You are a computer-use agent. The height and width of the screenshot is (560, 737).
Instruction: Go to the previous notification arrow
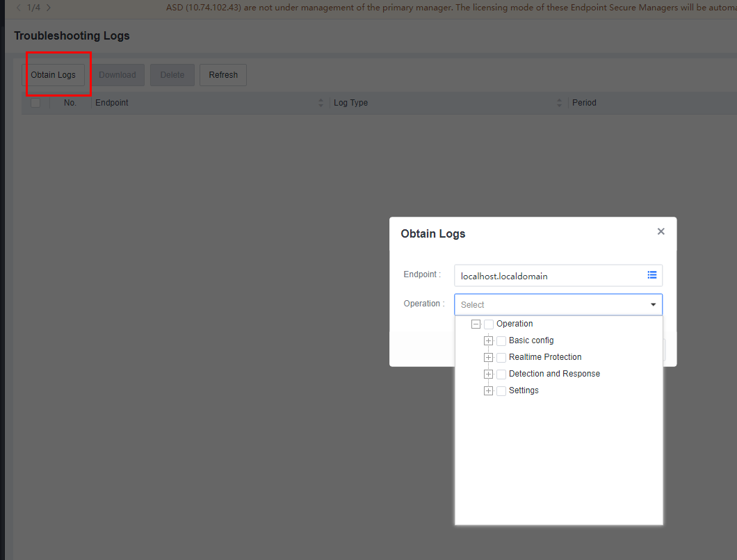18,8
